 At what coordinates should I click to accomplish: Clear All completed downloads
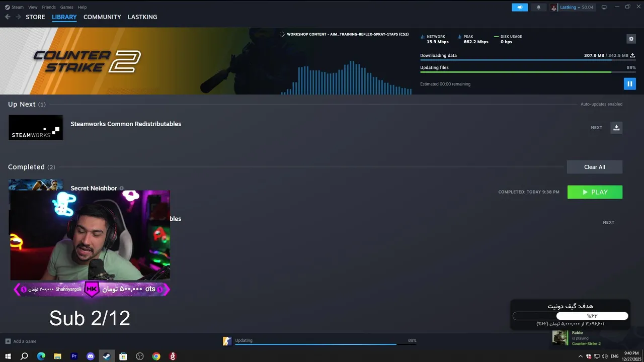tap(594, 167)
